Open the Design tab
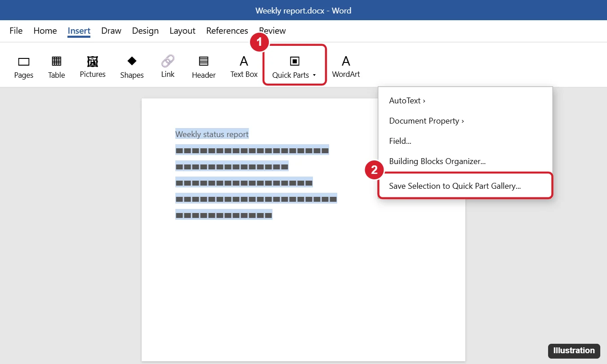Viewport: 607px width, 364px height. click(145, 31)
